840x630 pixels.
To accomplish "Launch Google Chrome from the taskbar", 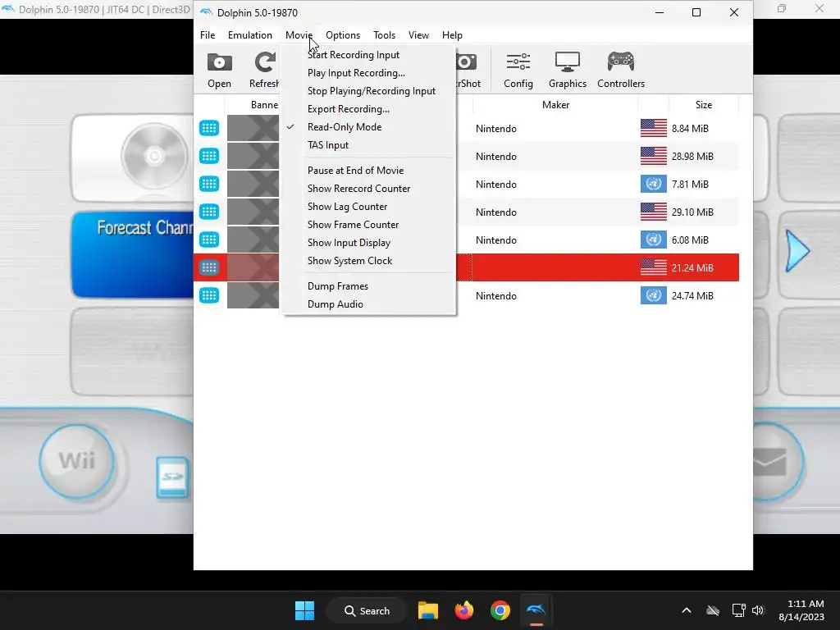I will (x=500, y=610).
